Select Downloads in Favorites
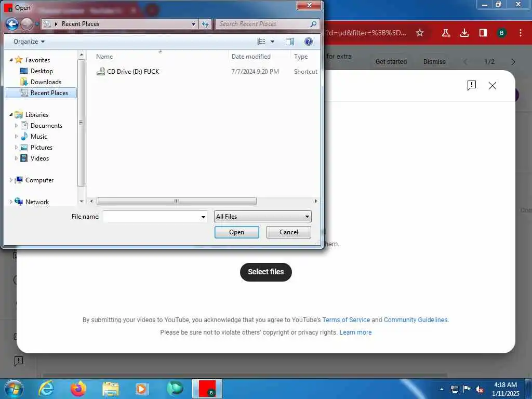 46,82
